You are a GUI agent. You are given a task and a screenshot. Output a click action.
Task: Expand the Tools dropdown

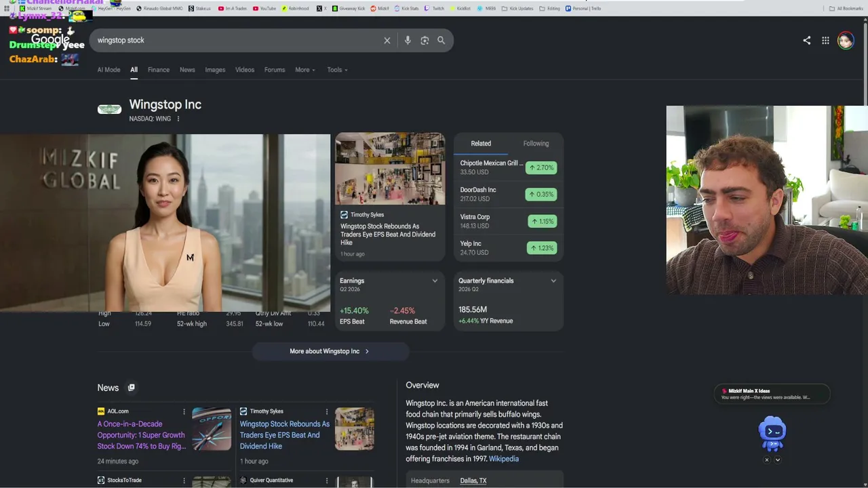point(337,70)
